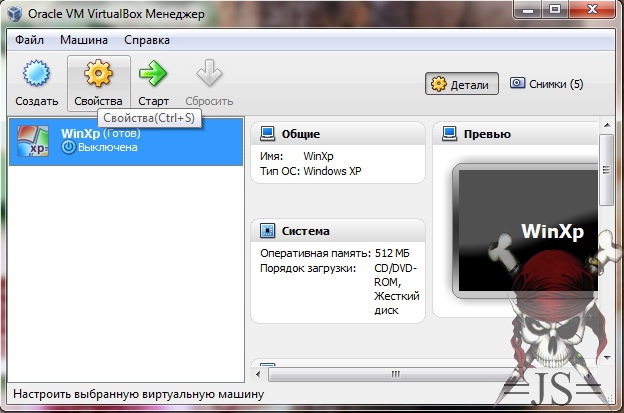Image resolution: width=624 pixels, height=413 pixels.
Task: Open the Машина menu
Action: 84,40
